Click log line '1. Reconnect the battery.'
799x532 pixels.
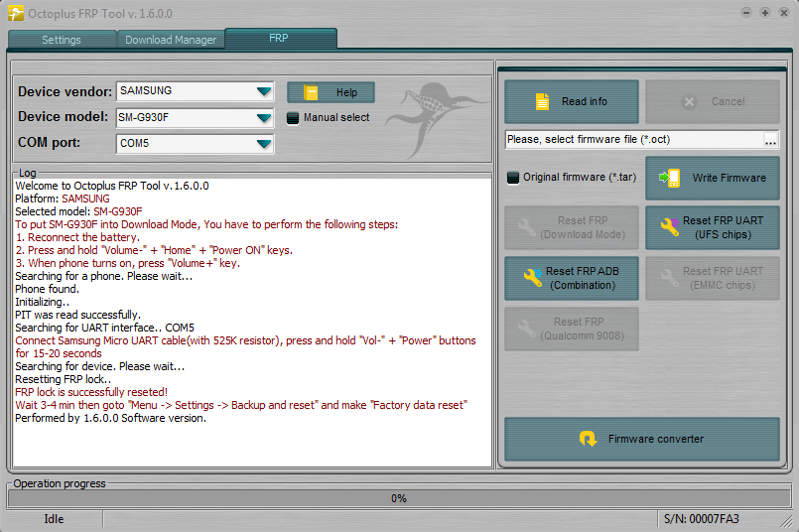tap(77, 237)
